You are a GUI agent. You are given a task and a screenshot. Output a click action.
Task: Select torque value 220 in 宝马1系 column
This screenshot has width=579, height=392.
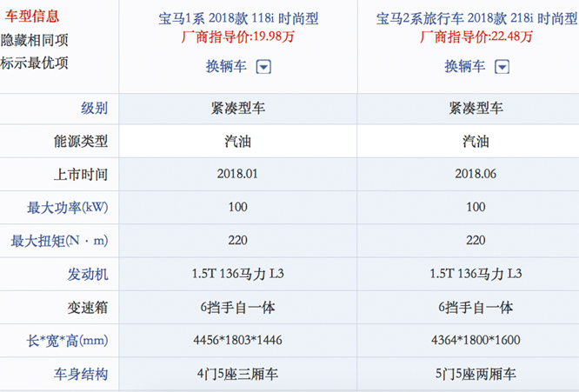coord(238,240)
